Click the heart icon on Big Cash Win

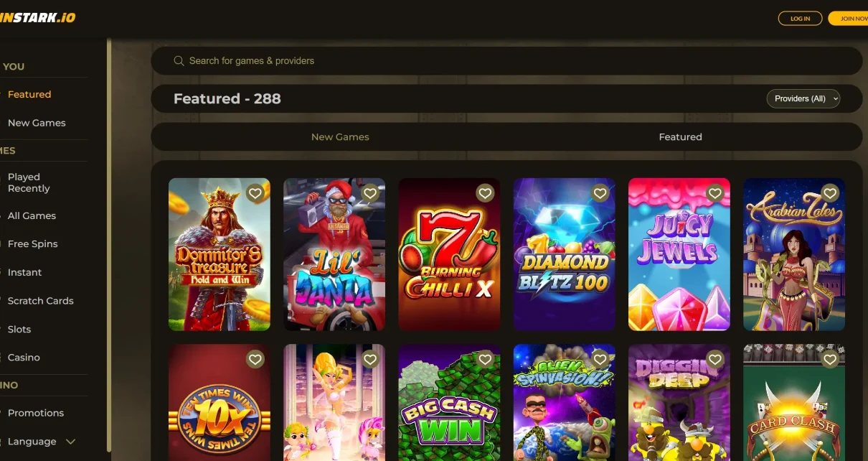(x=486, y=359)
